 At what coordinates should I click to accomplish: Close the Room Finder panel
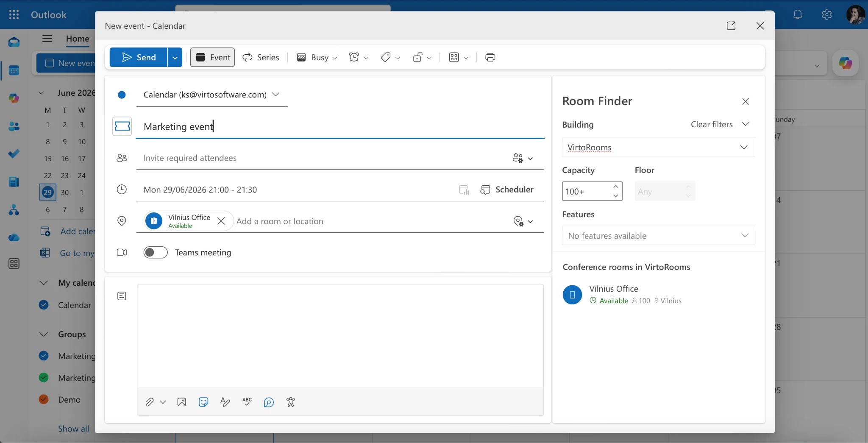point(746,101)
